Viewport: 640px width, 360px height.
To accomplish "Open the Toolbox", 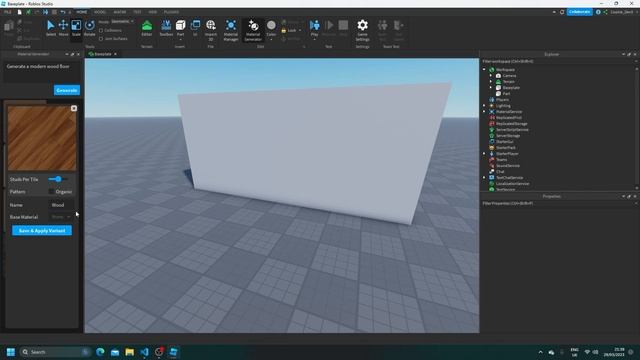I will [x=166, y=28].
